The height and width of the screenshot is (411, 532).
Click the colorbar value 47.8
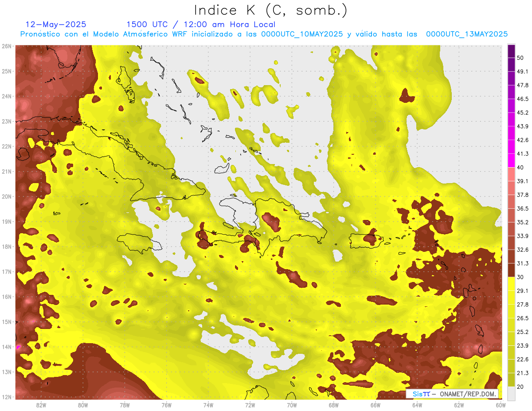[523, 85]
